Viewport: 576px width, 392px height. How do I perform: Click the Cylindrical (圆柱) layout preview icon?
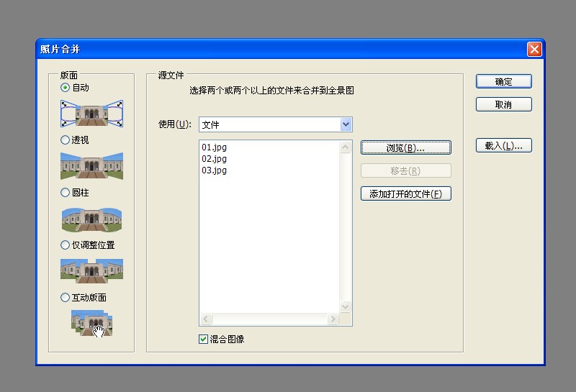click(x=92, y=219)
